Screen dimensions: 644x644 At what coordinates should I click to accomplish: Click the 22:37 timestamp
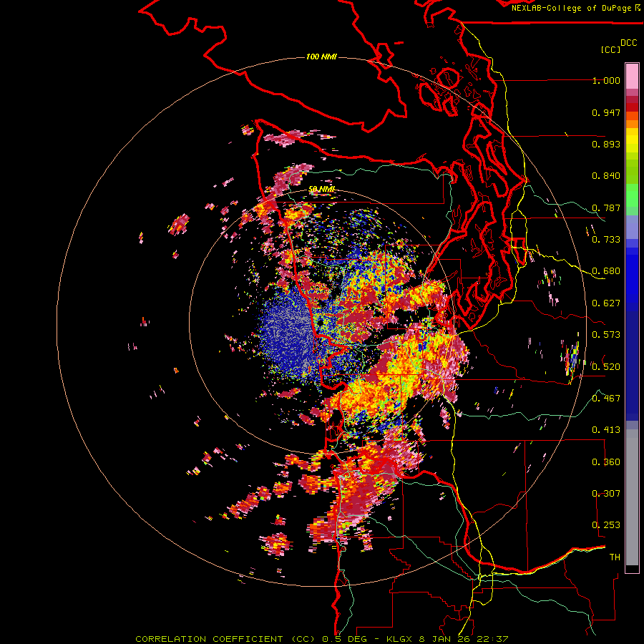(494, 639)
